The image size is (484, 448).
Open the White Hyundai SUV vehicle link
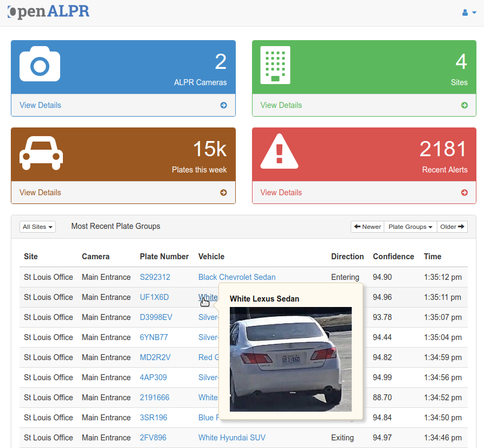pyautogui.click(x=232, y=437)
